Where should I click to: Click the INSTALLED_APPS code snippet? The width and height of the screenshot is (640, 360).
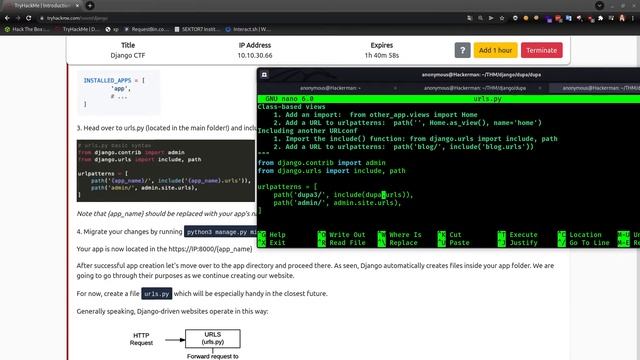[x=119, y=92]
